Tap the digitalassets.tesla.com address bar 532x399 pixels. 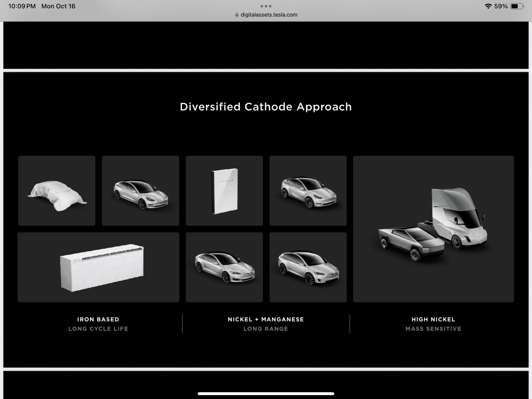[266, 15]
